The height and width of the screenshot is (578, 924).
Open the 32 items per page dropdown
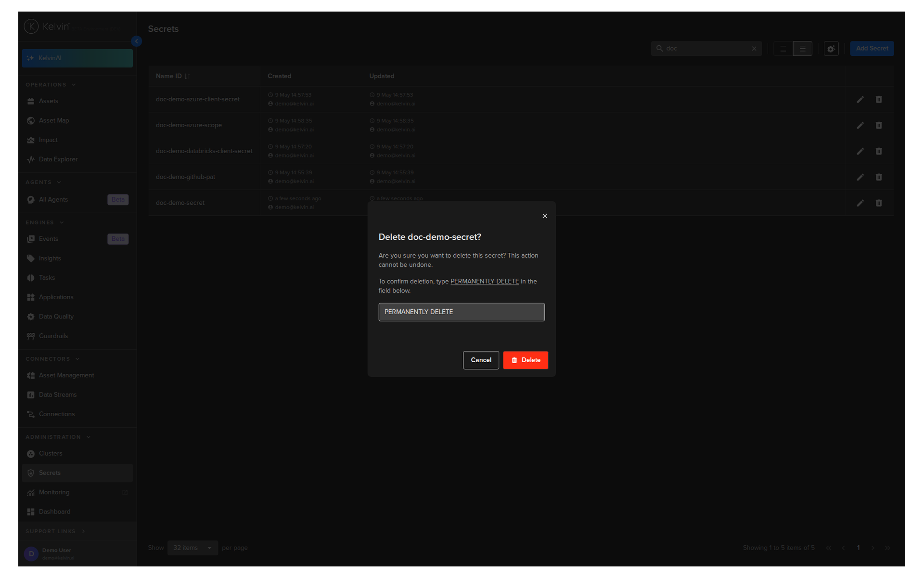pos(192,548)
